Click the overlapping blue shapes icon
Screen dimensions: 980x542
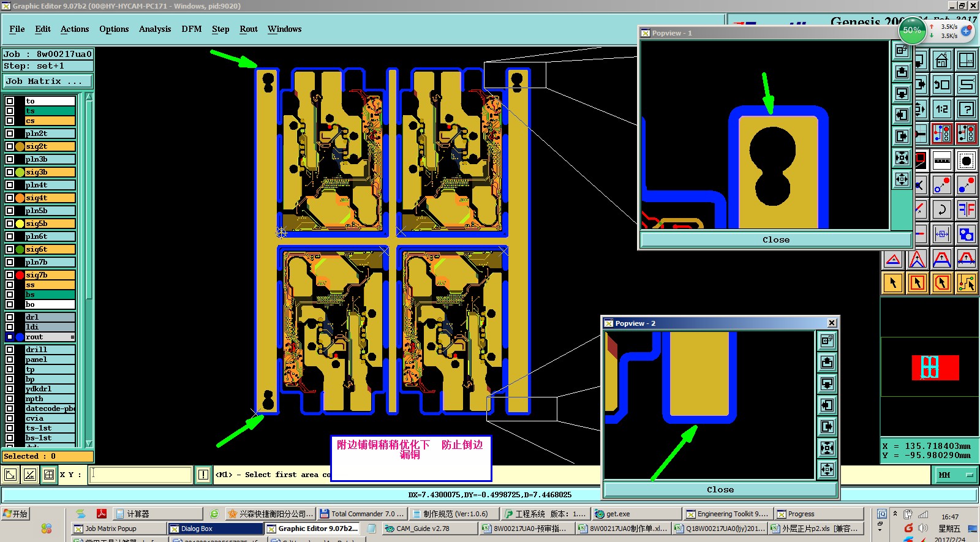[967, 234]
